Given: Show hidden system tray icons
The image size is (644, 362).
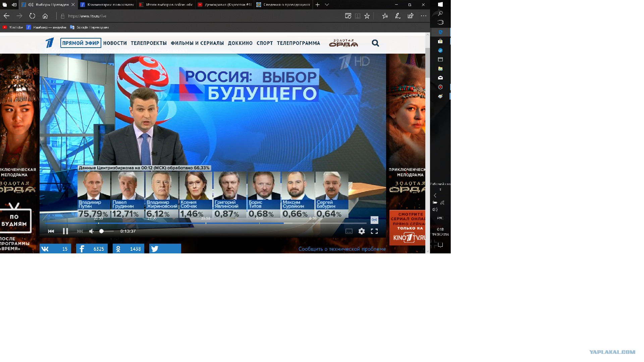Looking at the screenshot, I should (x=435, y=195).
